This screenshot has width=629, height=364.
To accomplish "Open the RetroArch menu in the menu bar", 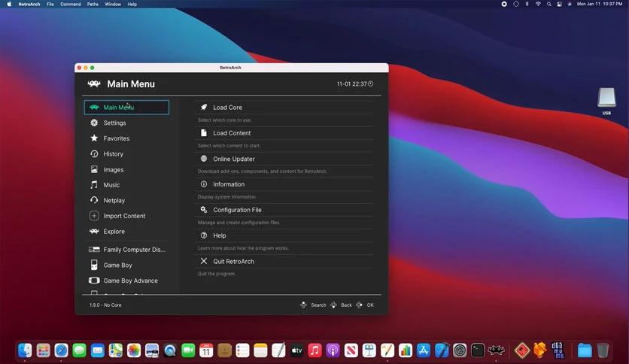I will 29,4.
